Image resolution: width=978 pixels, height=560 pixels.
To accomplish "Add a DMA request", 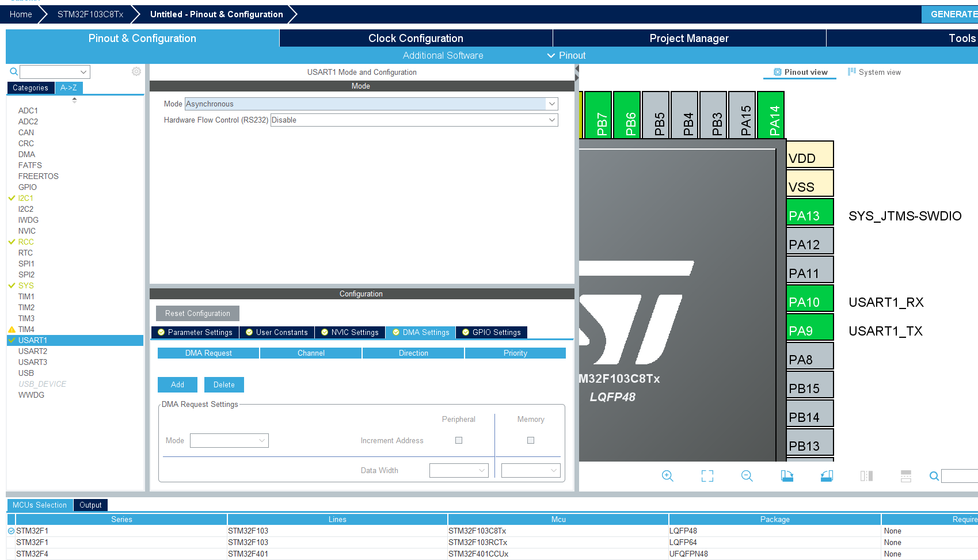I will coord(177,384).
